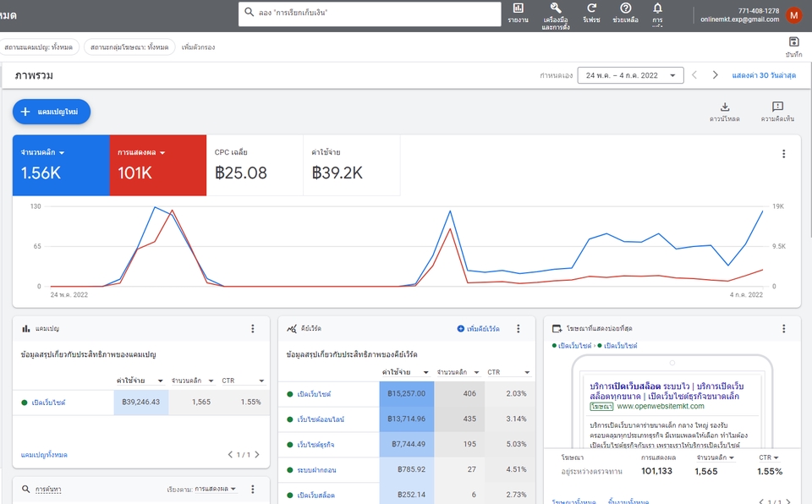Select the ad group status filter chip
The width and height of the screenshot is (812, 504).
click(129, 47)
